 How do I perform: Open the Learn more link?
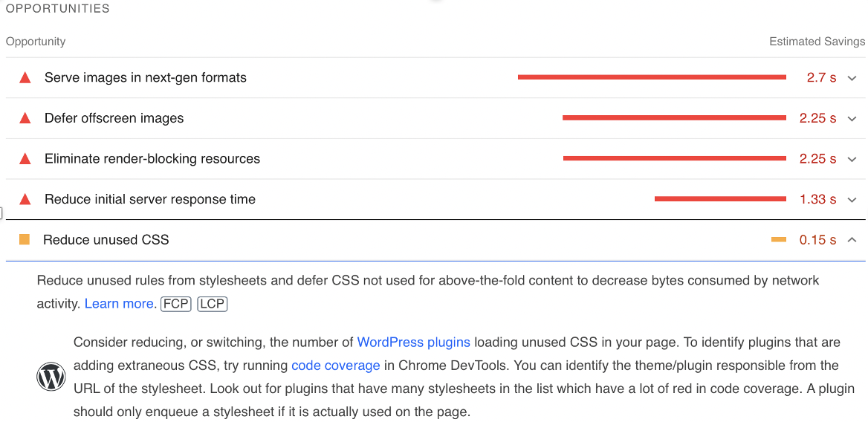118,304
